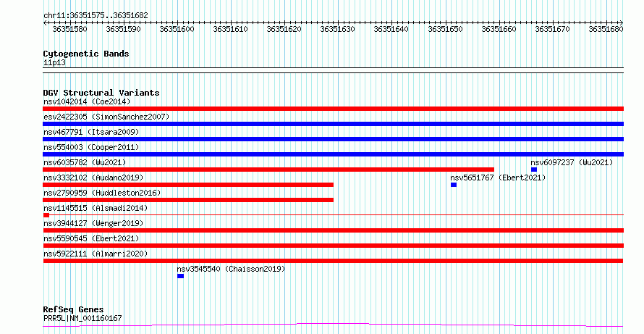This screenshot has width=644, height=334.
Task: Select the red nsv3332102 variant bar
Action: pos(188,185)
